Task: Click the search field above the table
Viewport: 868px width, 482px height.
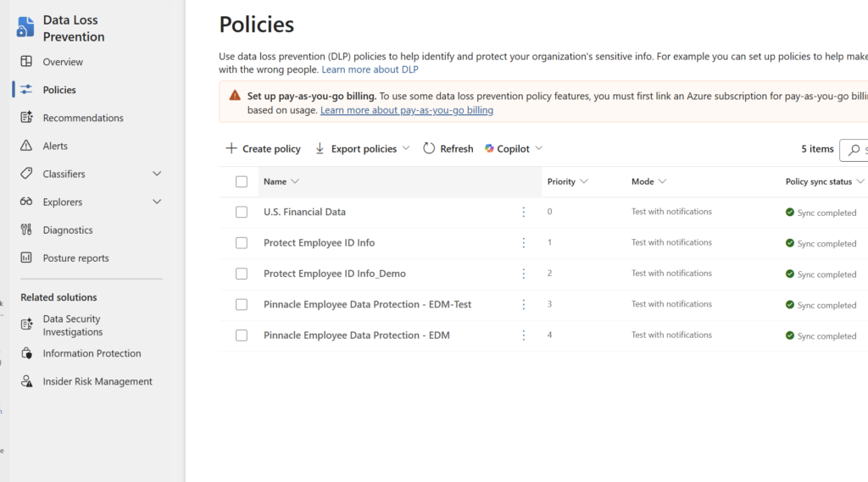Action: tap(854, 149)
